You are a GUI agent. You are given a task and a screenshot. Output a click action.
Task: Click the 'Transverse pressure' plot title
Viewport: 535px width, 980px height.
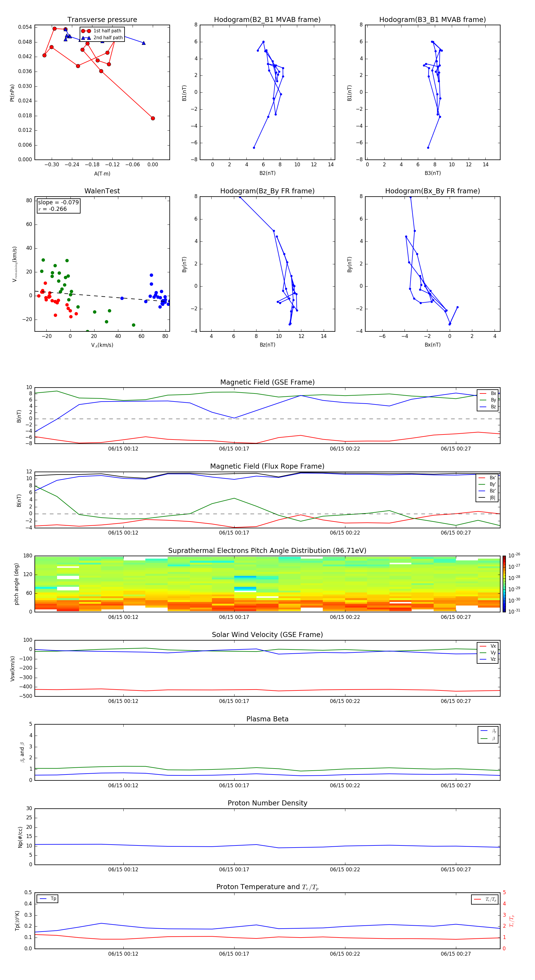click(102, 20)
